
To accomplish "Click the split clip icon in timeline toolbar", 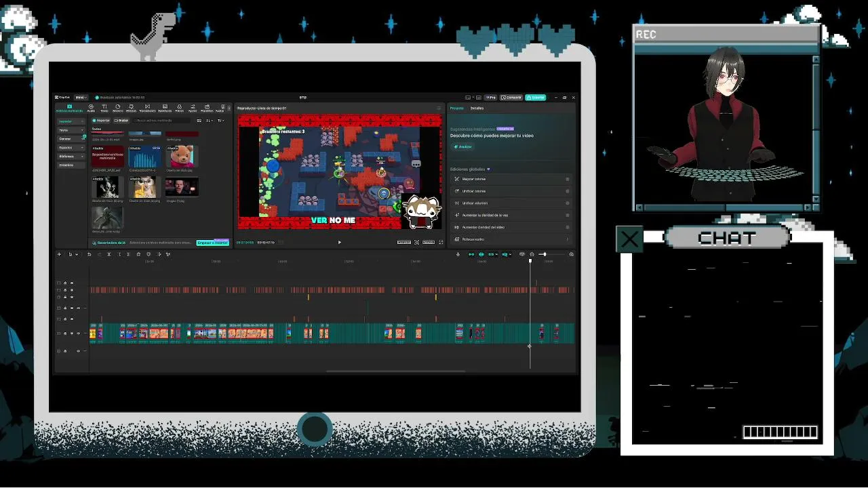I will pyautogui.click(x=108, y=254).
